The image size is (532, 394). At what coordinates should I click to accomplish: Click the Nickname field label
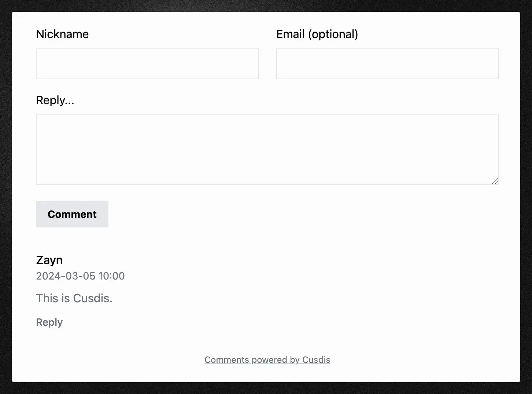(62, 34)
